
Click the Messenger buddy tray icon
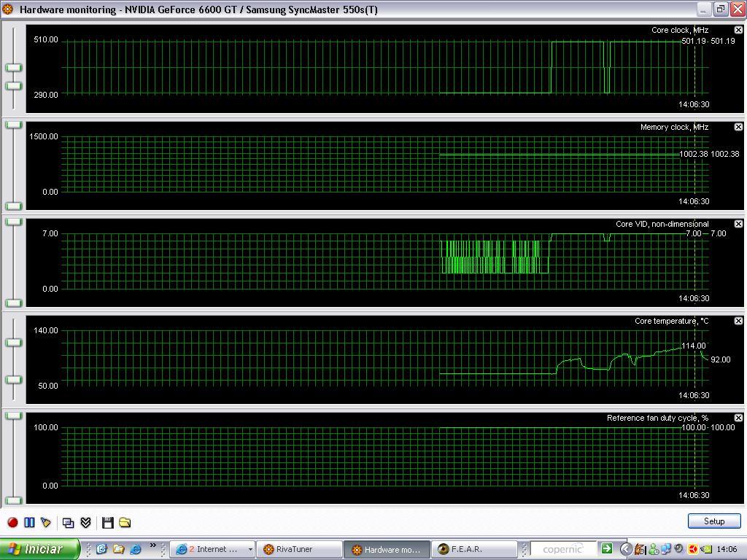click(653, 550)
